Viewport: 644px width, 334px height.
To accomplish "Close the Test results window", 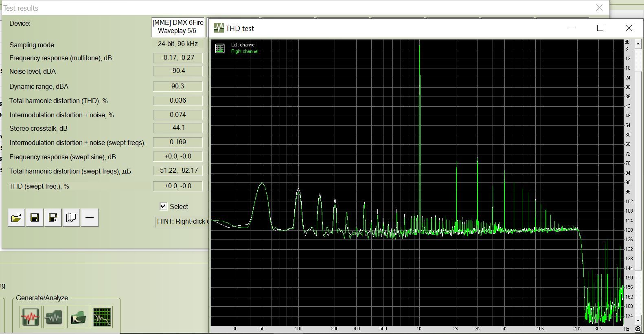I will tap(599, 8).
